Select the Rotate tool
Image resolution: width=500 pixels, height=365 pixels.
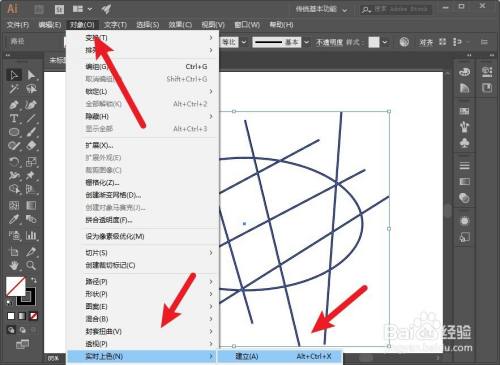tap(14, 162)
